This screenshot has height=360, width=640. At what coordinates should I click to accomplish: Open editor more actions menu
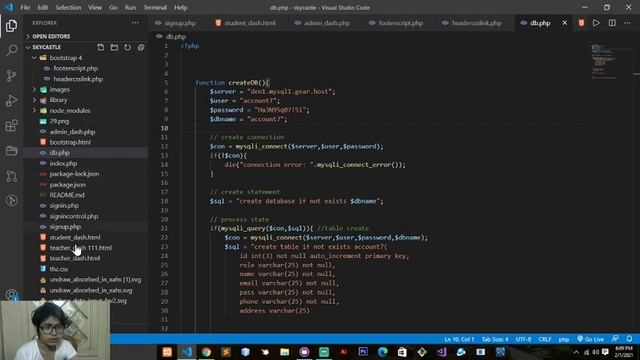[627, 23]
